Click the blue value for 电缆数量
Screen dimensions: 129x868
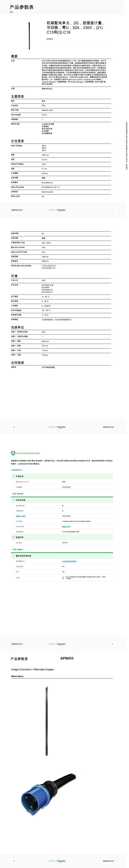42,119
